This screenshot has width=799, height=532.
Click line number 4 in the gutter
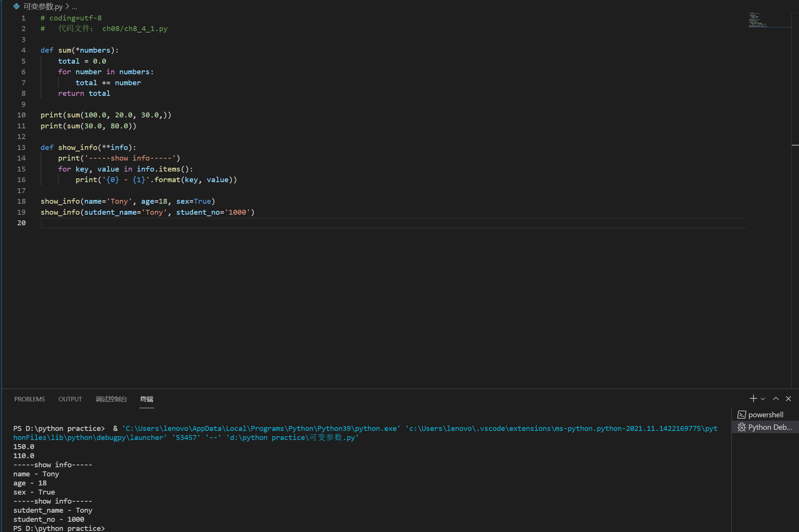(23, 50)
